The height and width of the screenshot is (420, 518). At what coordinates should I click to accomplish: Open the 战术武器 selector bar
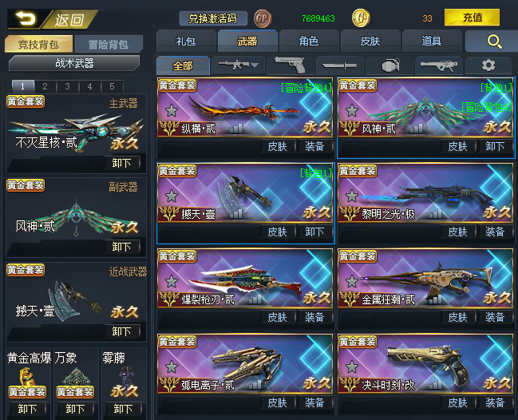(x=74, y=63)
